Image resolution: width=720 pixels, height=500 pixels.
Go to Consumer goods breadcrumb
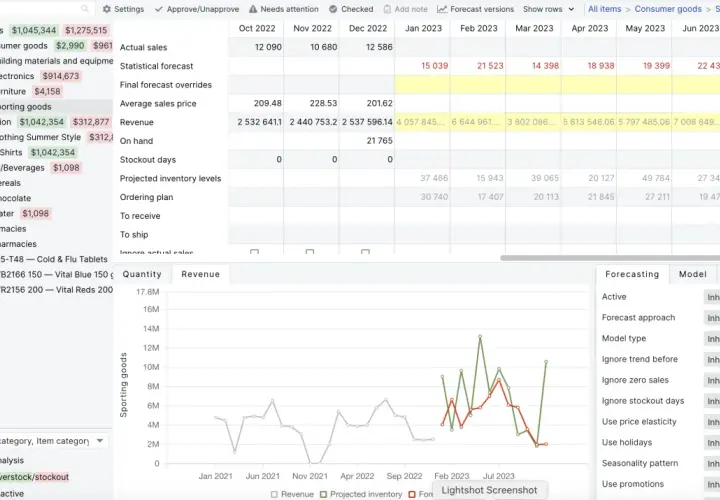(668, 9)
